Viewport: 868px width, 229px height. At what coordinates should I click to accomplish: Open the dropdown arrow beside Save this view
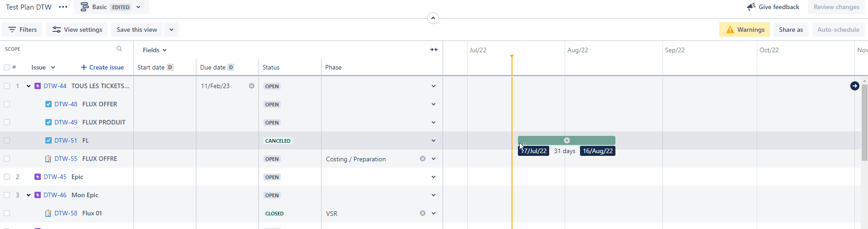[171, 30]
